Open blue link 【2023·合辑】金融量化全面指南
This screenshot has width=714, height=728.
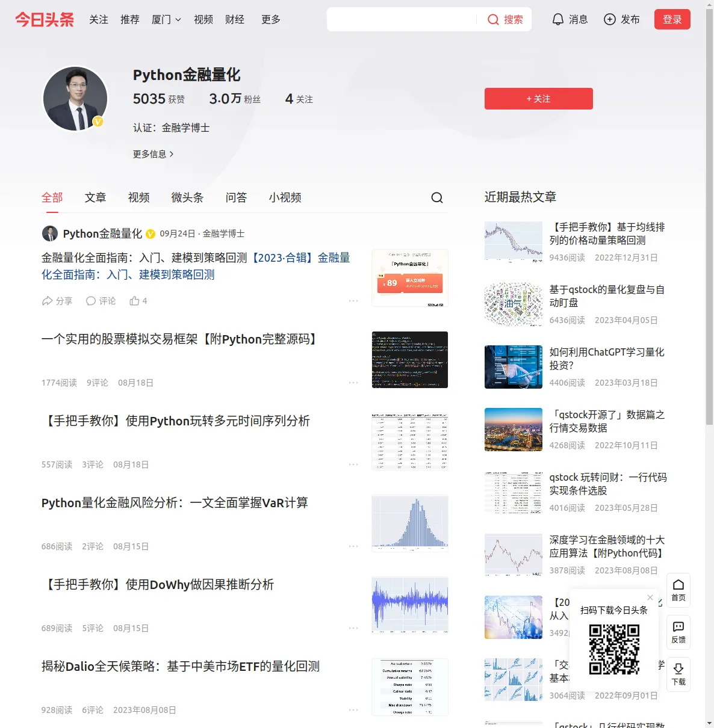click(196, 266)
